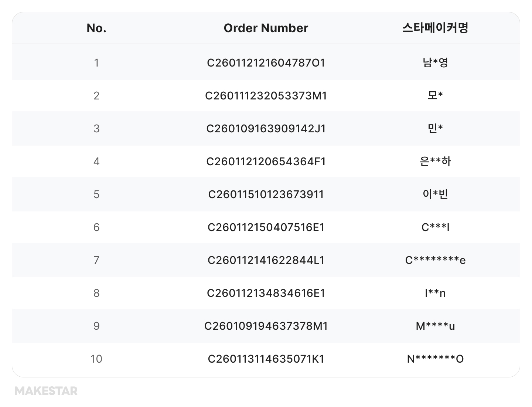Click the Order Number column header
The image size is (532, 407).
pos(266,28)
